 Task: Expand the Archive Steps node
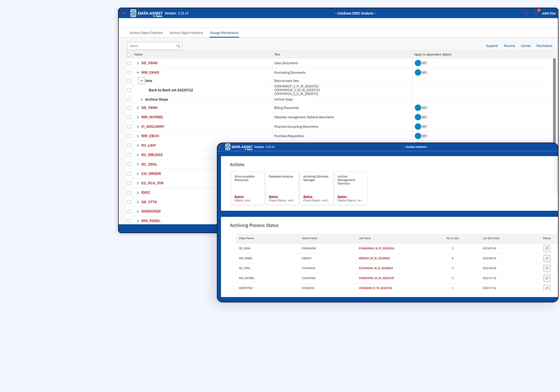pos(142,100)
